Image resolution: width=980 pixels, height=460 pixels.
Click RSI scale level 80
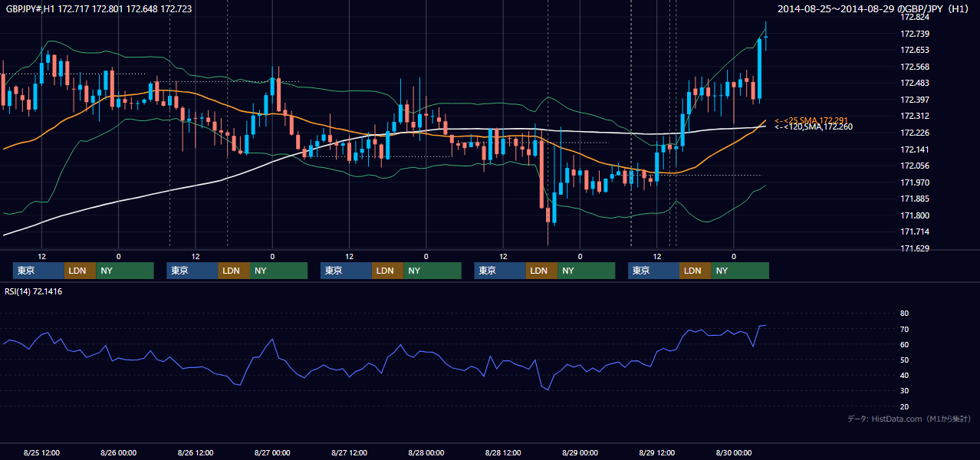904,314
